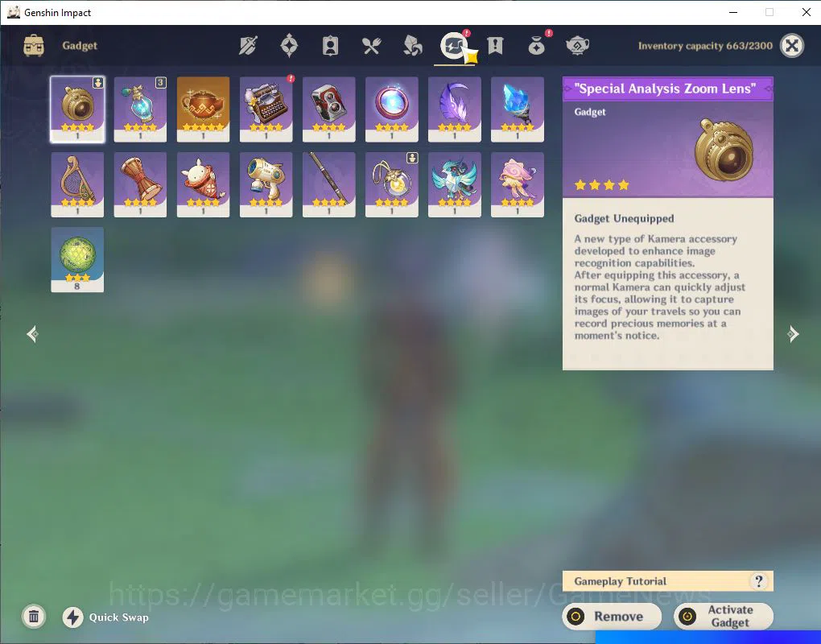Go to the previous inventory page arrow
Viewport: 821px width, 644px height.
32,333
